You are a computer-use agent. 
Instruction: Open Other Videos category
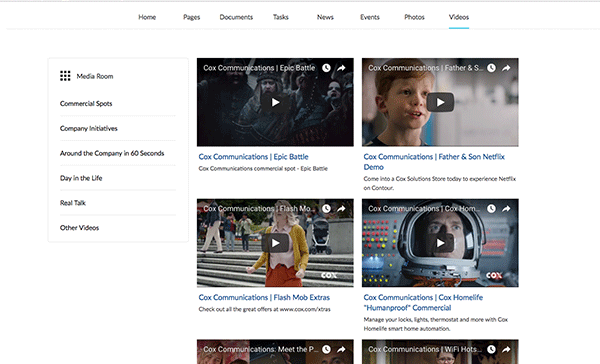tap(79, 228)
